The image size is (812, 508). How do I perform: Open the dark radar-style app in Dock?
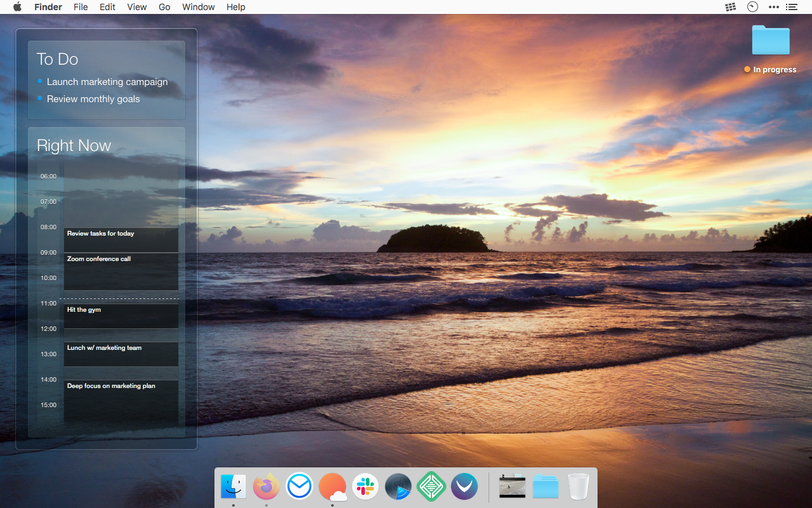[x=398, y=487]
